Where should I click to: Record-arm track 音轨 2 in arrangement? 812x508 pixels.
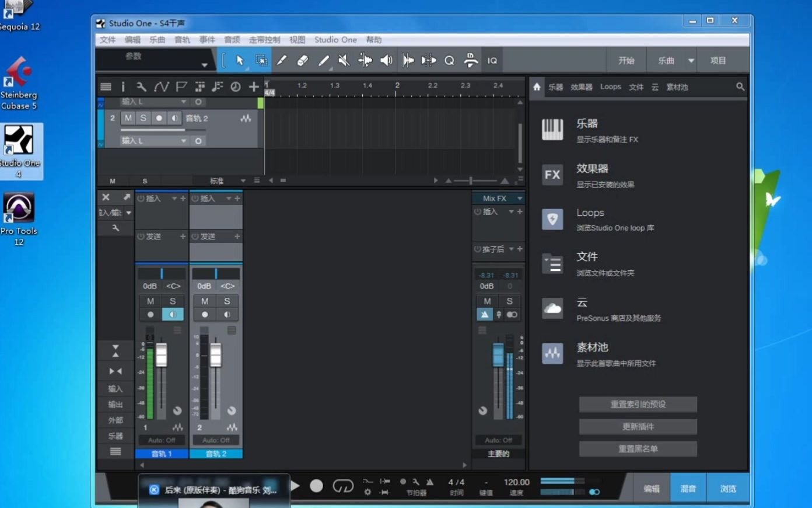(159, 118)
